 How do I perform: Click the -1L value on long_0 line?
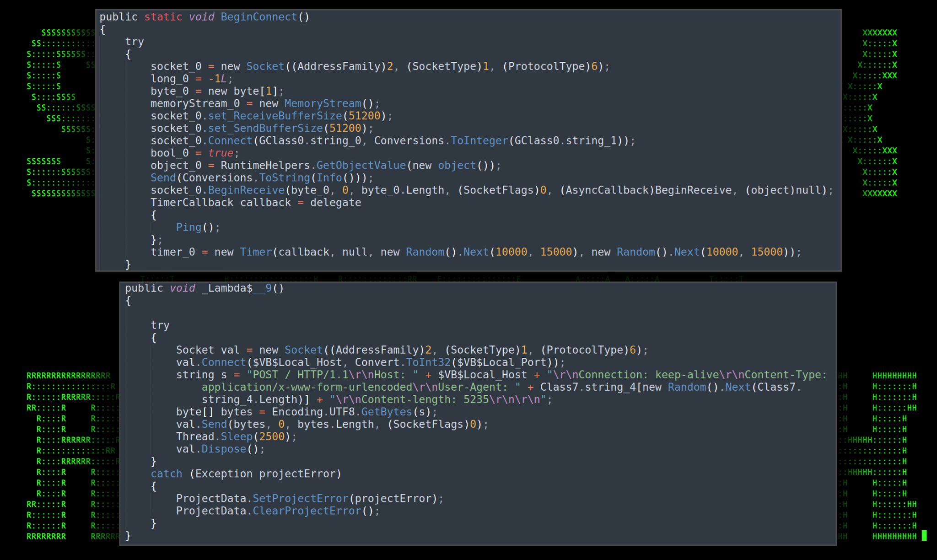click(217, 79)
